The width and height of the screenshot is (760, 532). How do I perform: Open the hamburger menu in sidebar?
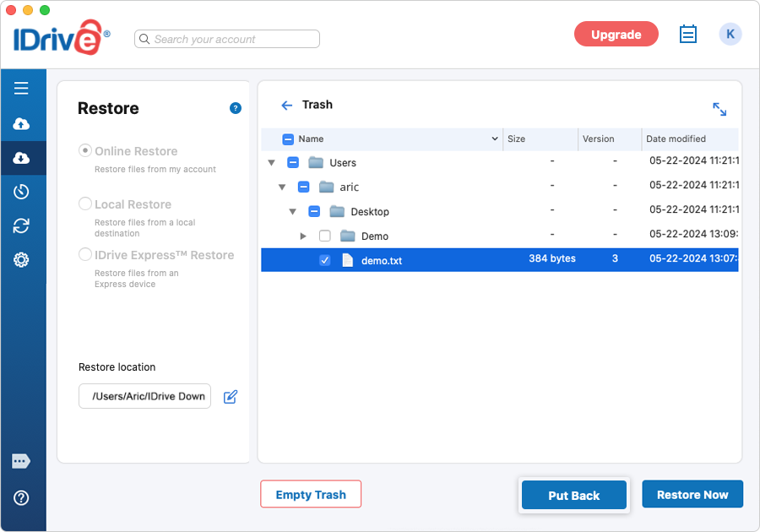pyautogui.click(x=21, y=88)
